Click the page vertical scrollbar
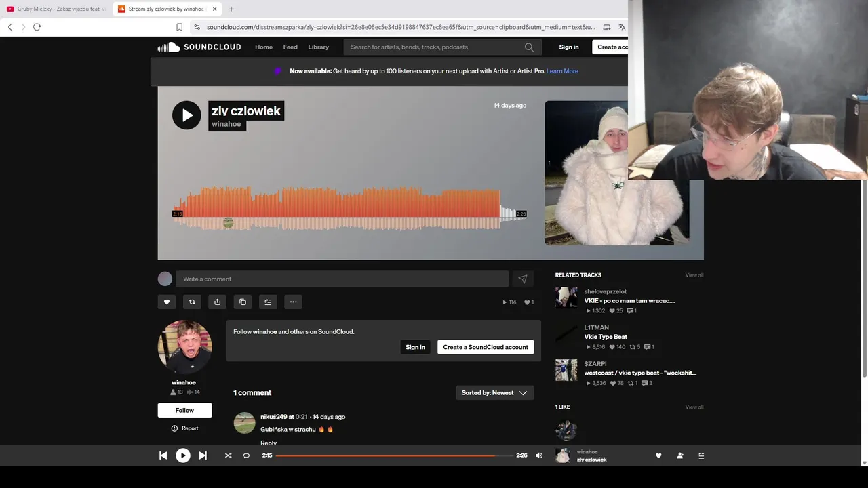The width and height of the screenshot is (868, 488). 864,278
